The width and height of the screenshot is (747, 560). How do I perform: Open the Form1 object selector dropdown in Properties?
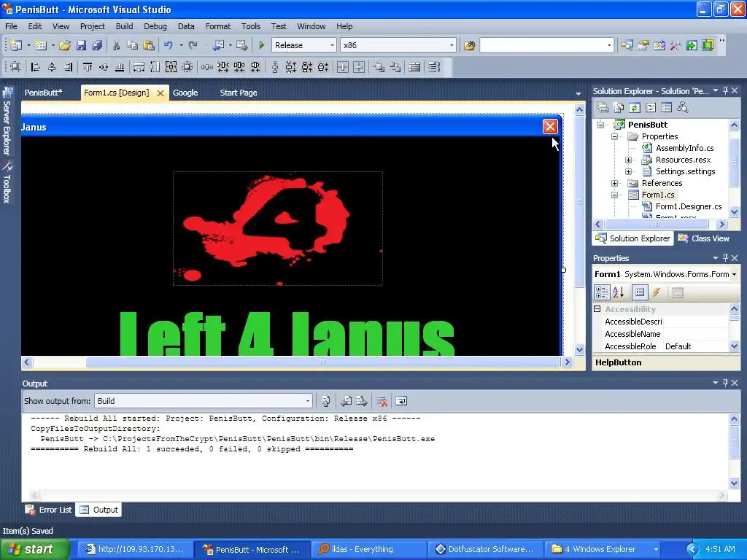(734, 274)
